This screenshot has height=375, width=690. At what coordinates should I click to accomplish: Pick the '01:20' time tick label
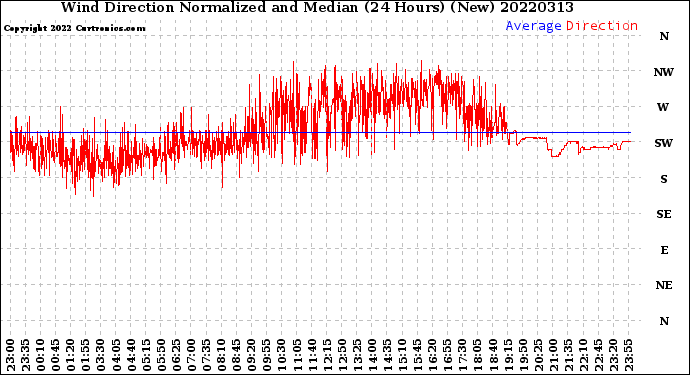(70, 355)
